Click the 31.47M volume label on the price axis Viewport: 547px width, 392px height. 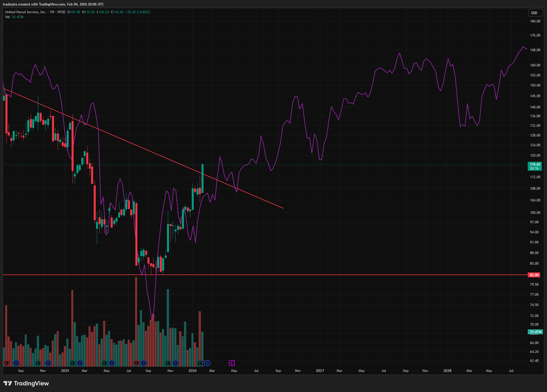point(535,331)
